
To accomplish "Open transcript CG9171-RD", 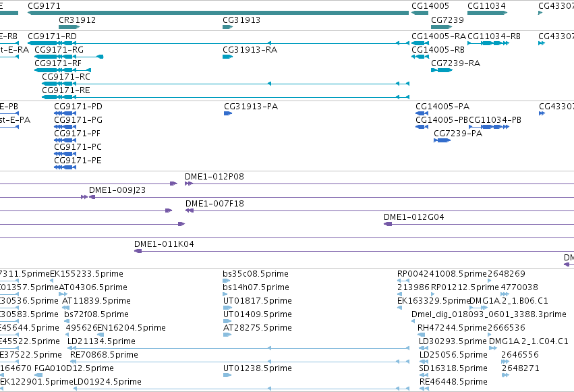I will click(218, 43).
